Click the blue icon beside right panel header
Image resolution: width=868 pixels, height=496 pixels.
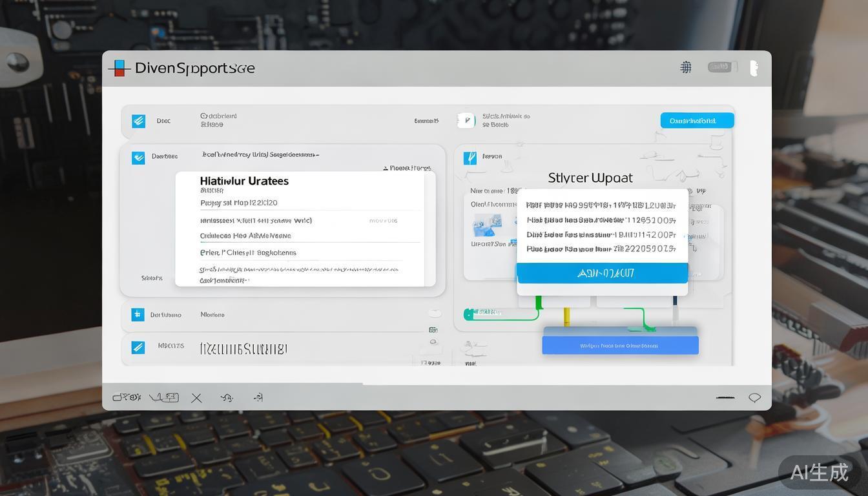coord(470,157)
